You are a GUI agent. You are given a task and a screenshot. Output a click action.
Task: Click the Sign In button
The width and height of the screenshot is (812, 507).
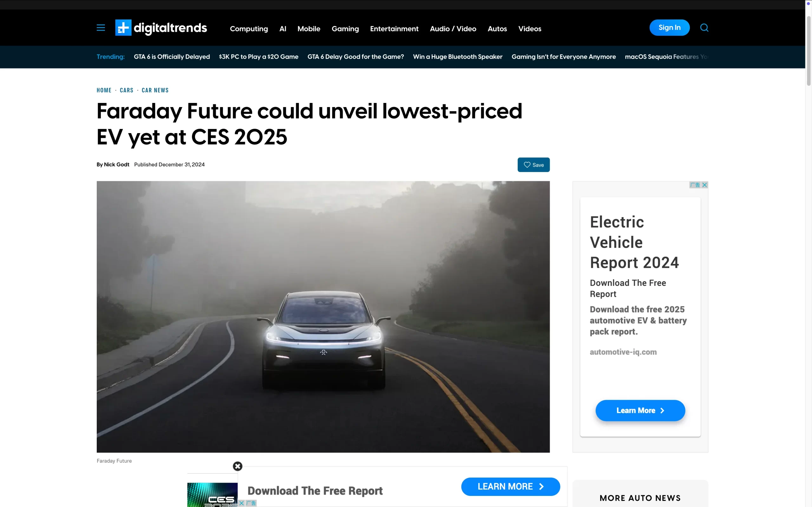pos(669,28)
